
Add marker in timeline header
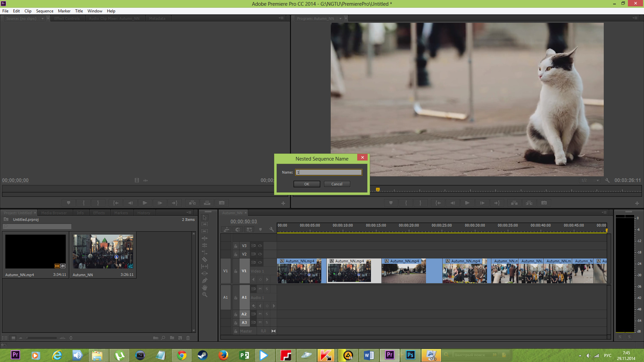tap(260, 230)
